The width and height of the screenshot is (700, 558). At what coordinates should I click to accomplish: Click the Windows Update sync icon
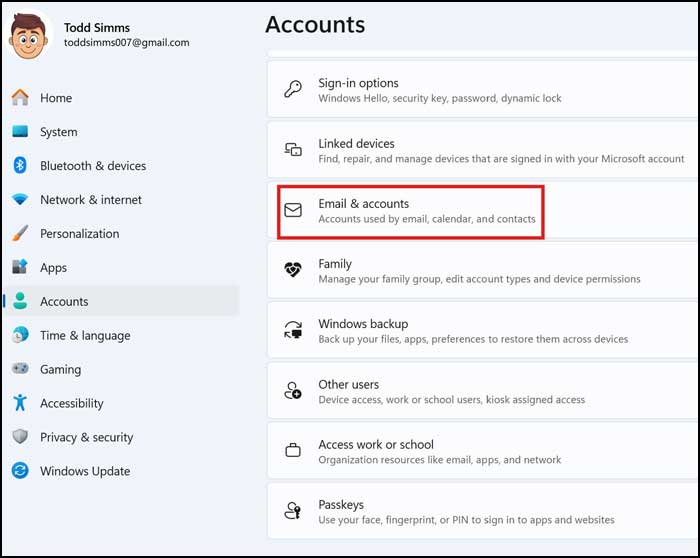pyautogui.click(x=20, y=471)
